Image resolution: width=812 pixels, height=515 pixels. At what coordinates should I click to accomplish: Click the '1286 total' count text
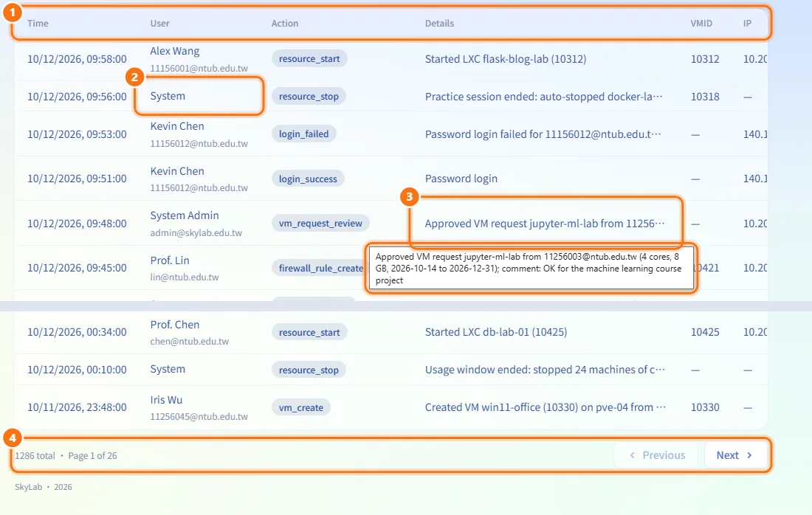point(35,456)
